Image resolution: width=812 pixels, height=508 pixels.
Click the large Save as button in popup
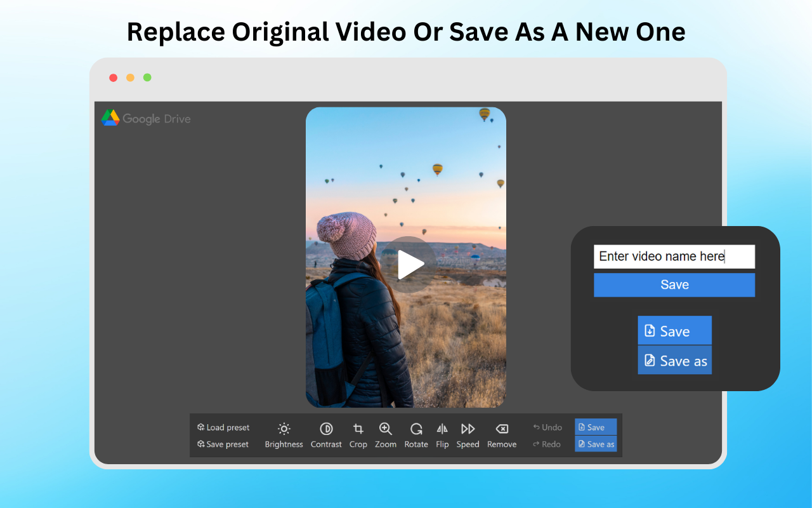tap(674, 360)
